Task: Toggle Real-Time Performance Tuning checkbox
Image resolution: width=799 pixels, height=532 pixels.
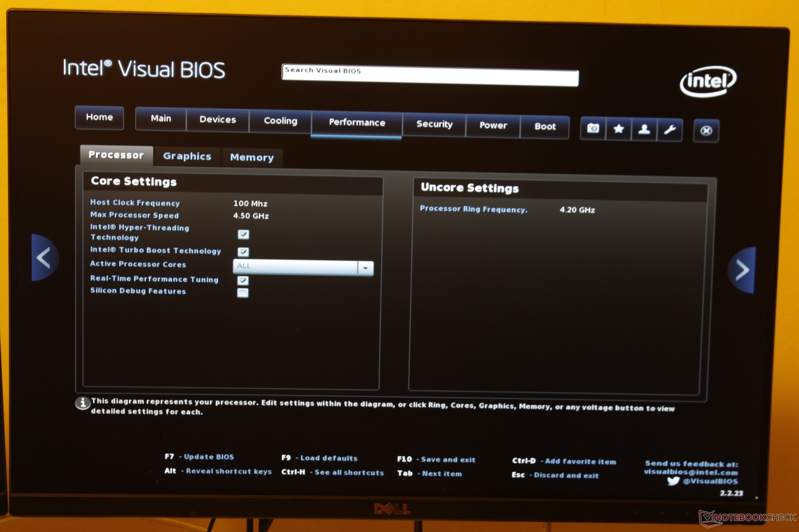Action: pyautogui.click(x=243, y=280)
